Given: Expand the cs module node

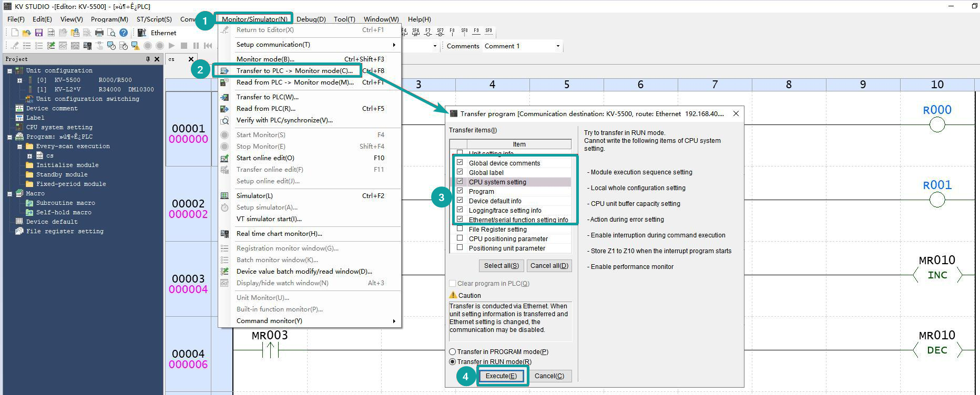Looking at the screenshot, I should pyautogui.click(x=29, y=155).
